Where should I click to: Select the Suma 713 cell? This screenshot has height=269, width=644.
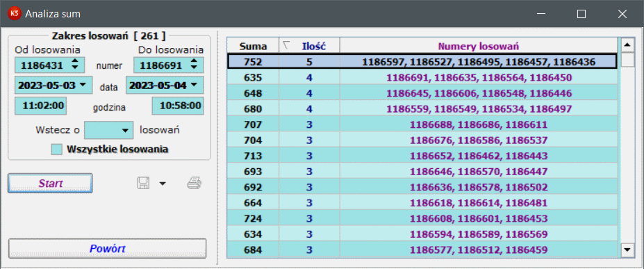tap(253, 156)
